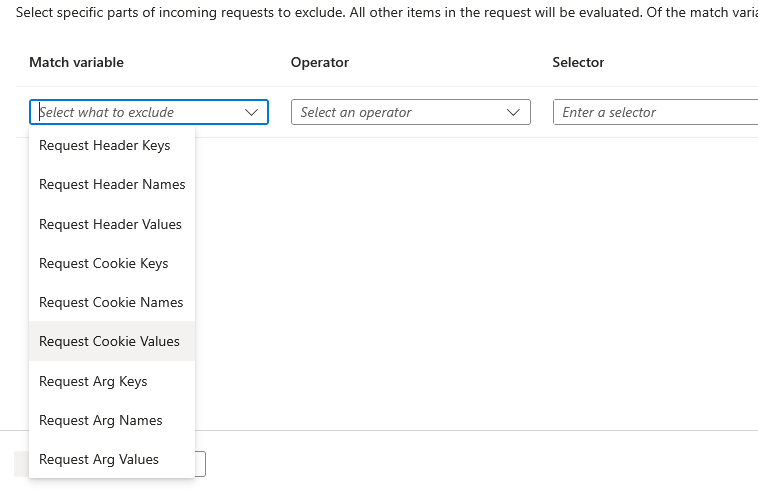Click the Match variable column header
Image resolution: width=758 pixels, height=503 pixels.
click(76, 62)
